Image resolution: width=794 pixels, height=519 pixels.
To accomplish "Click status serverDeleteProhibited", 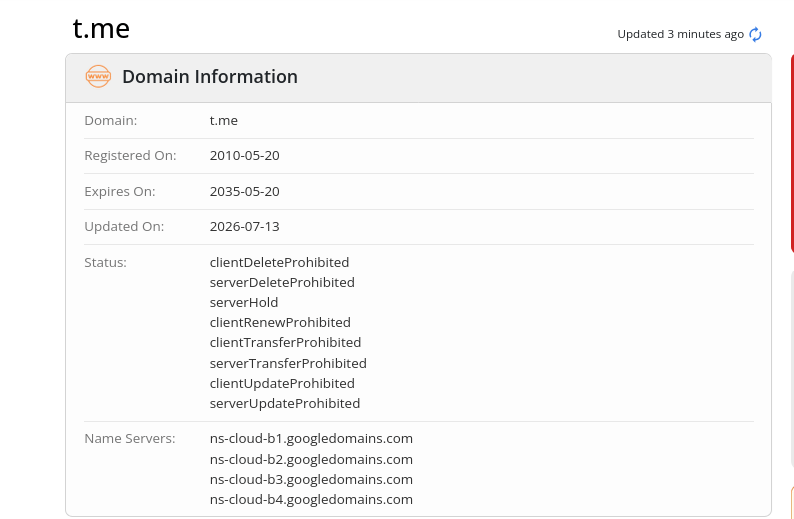I will click(x=282, y=282).
